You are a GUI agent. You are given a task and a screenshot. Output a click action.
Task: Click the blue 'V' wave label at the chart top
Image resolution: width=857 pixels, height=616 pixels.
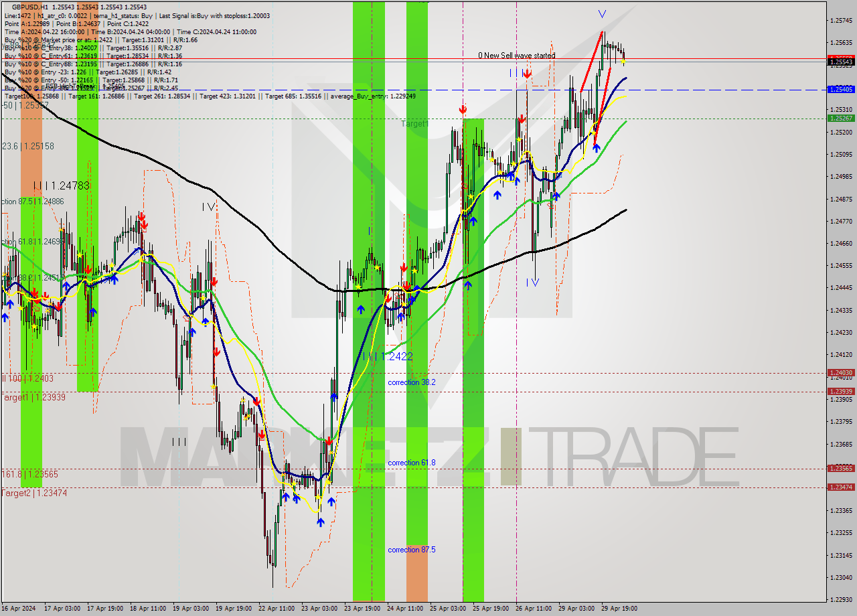602,13
